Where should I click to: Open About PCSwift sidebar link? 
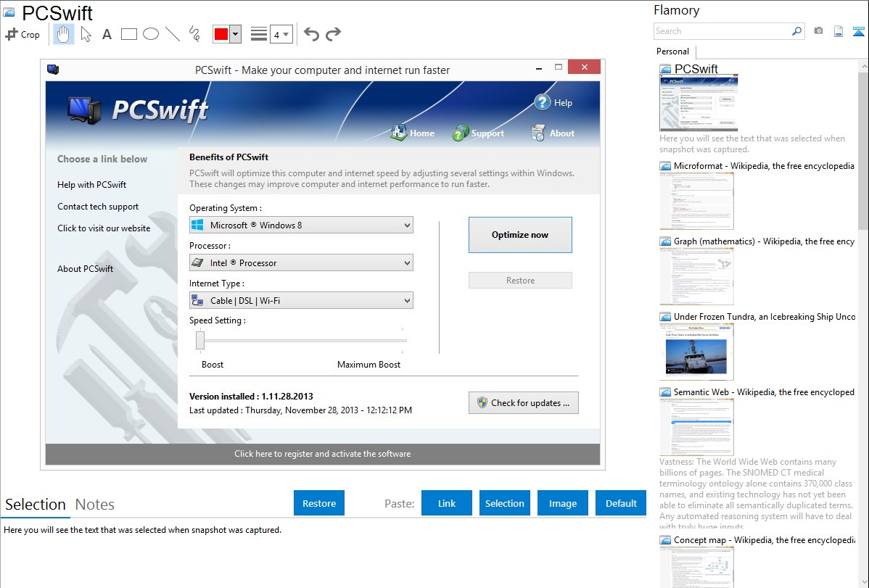click(86, 268)
